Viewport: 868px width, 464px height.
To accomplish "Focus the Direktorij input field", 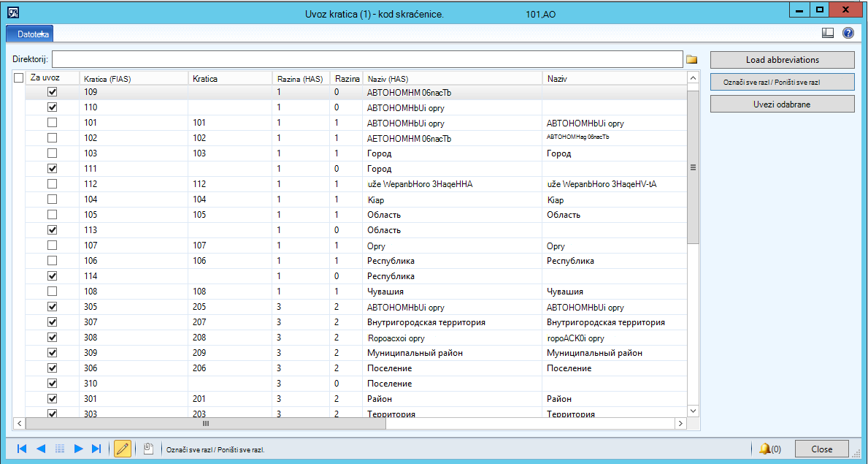I will 368,58.
